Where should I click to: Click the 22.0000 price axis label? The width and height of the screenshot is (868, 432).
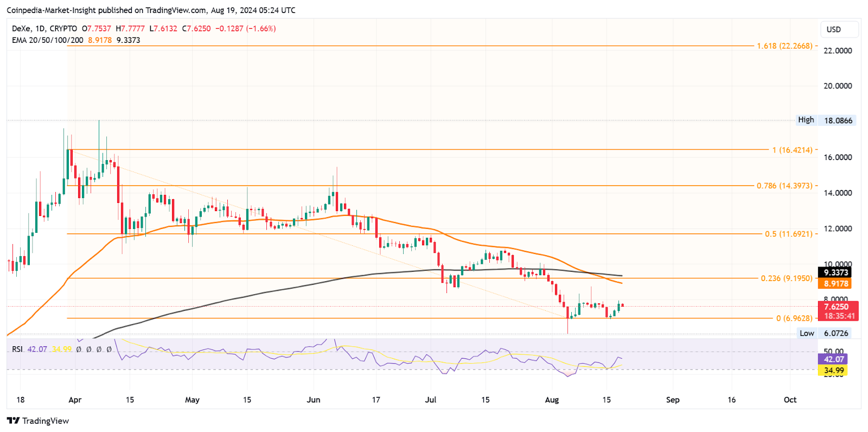[x=838, y=50]
